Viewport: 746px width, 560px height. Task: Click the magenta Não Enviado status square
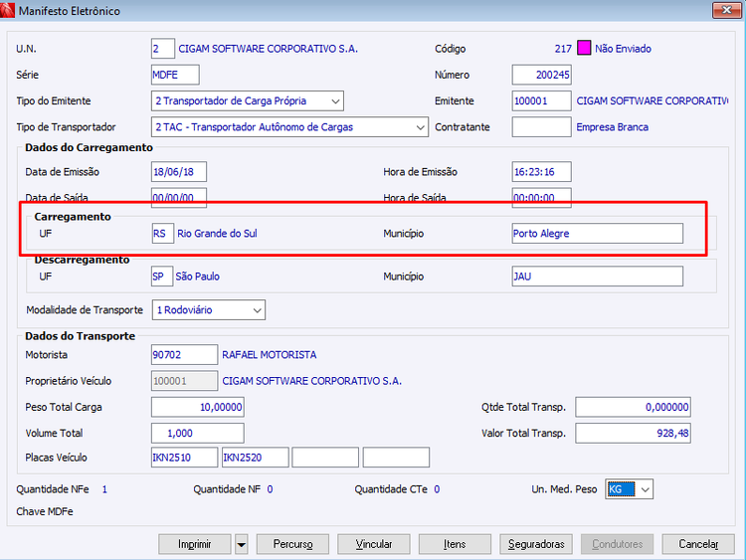coord(584,48)
